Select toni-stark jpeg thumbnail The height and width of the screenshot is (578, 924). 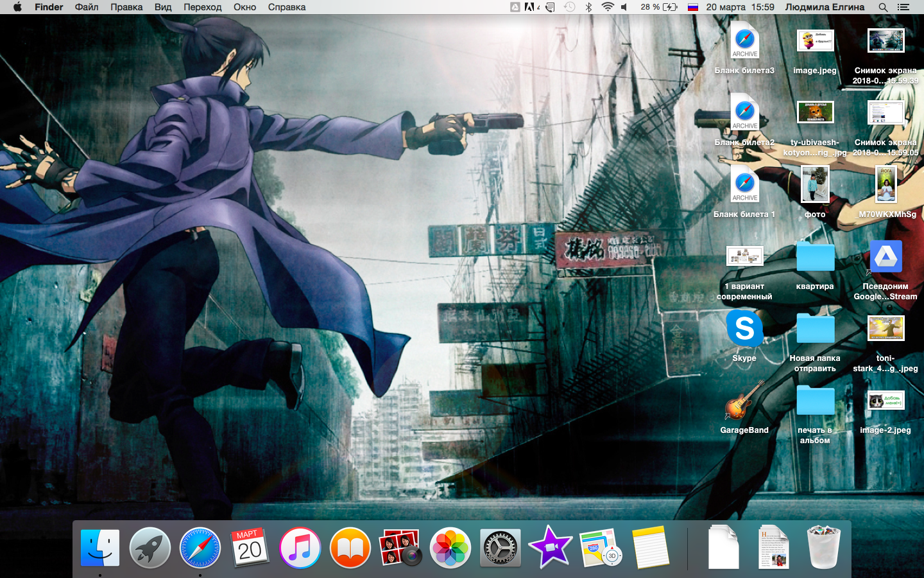click(886, 328)
